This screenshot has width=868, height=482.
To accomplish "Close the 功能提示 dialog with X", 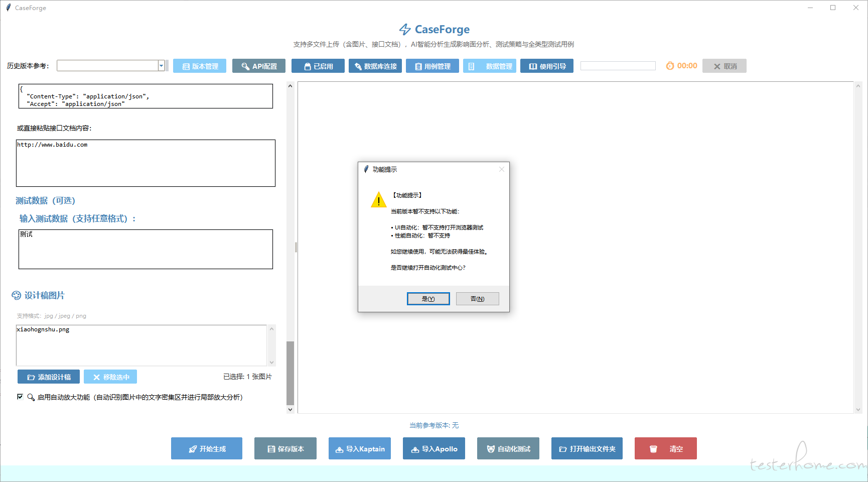I will (501, 170).
